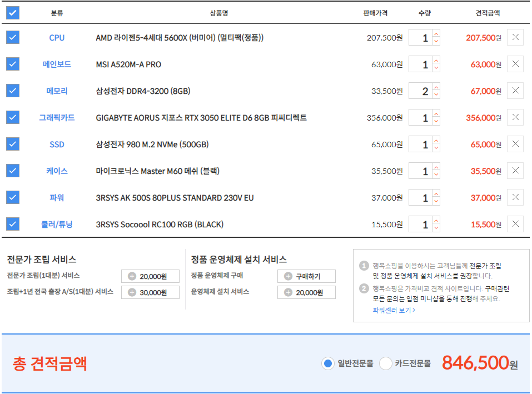
Task: Click product name MSI A520M-A PRO
Action: pos(128,64)
